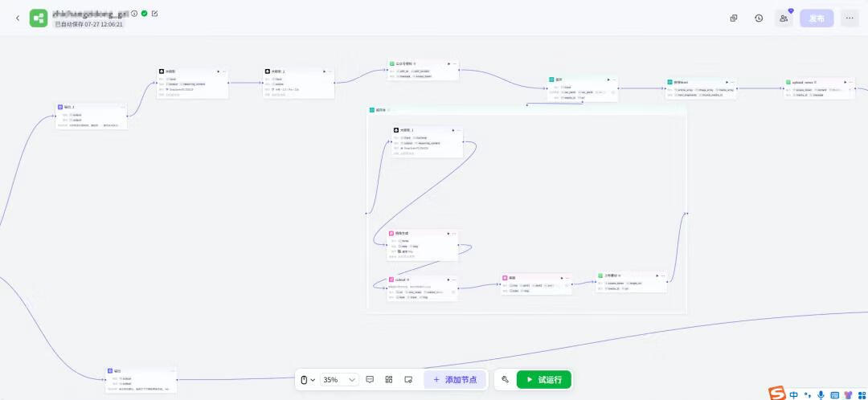Run the 大模型_2 node with its play icon

[x=324, y=71]
